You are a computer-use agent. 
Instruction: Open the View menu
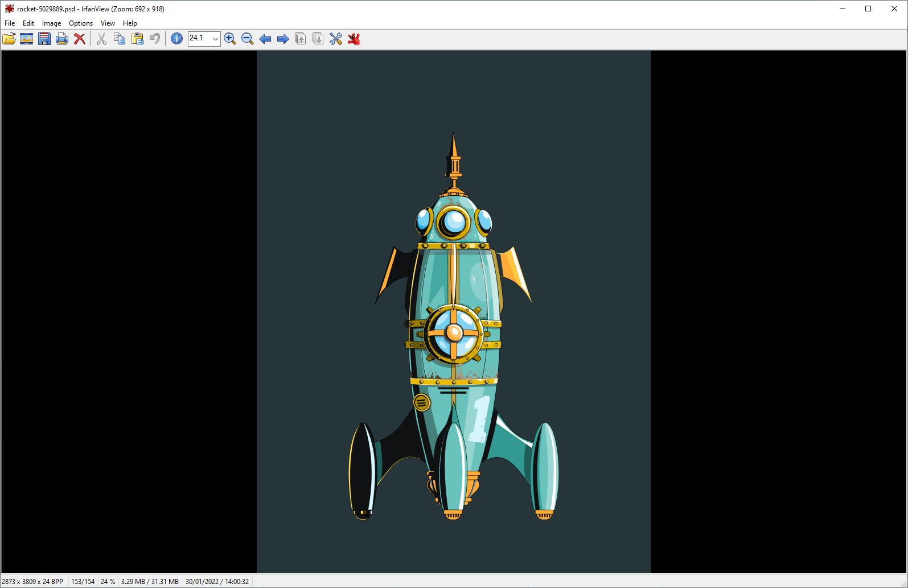(108, 23)
